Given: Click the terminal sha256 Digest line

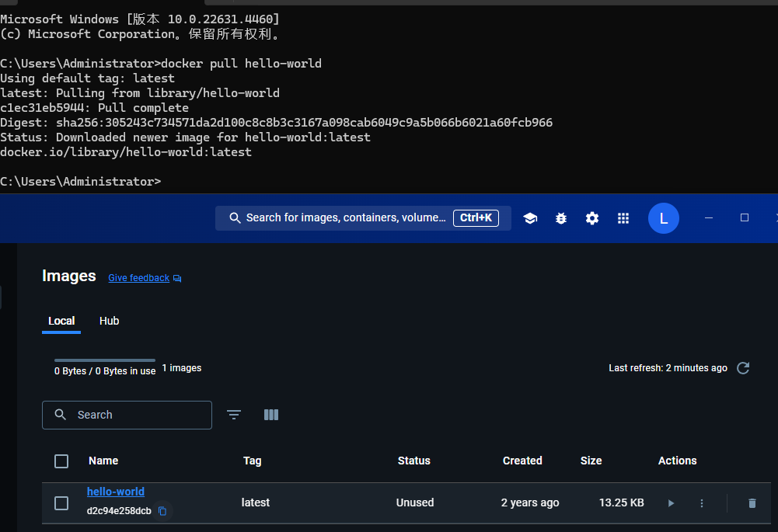Looking at the screenshot, I should [277, 123].
